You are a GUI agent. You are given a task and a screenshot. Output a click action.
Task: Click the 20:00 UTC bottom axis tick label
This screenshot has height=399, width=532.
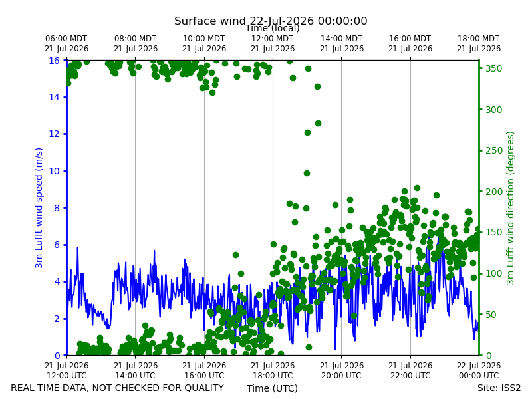[x=341, y=370]
